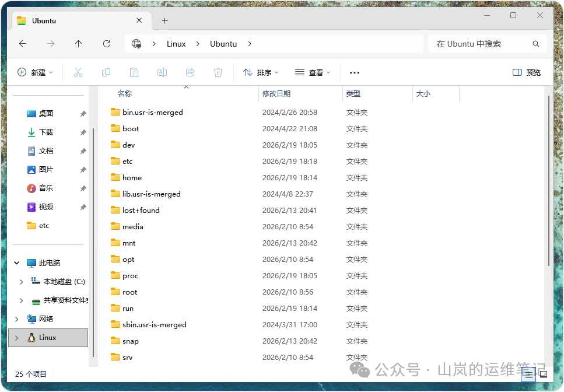Open Music (音乐) in quick access
The width and height of the screenshot is (564, 392).
pyautogui.click(x=46, y=188)
